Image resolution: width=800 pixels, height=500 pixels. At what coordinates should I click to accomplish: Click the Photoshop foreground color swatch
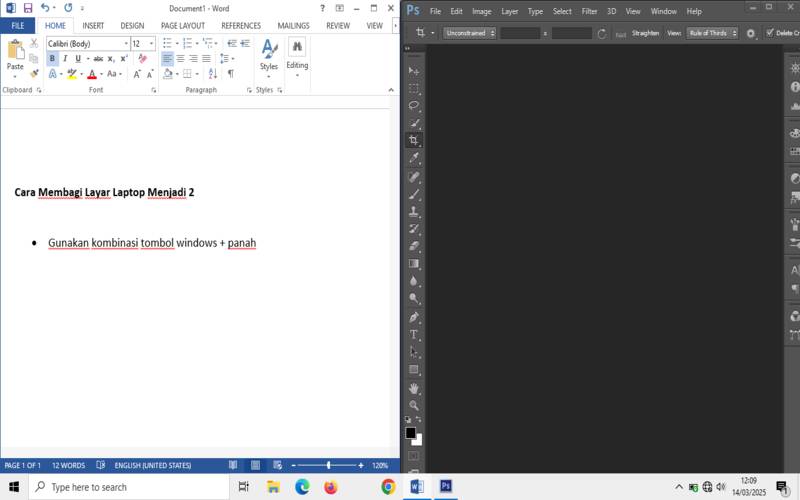point(410,433)
